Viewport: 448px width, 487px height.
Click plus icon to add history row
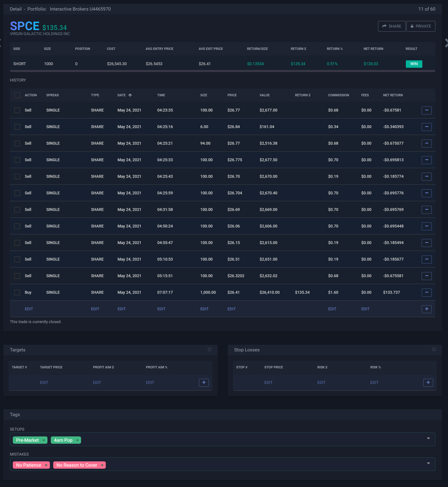click(x=426, y=309)
